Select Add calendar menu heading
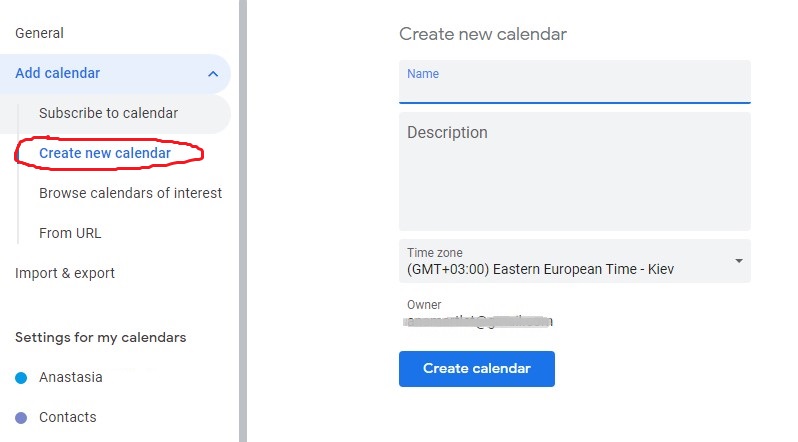The image size is (798, 442). (x=58, y=73)
